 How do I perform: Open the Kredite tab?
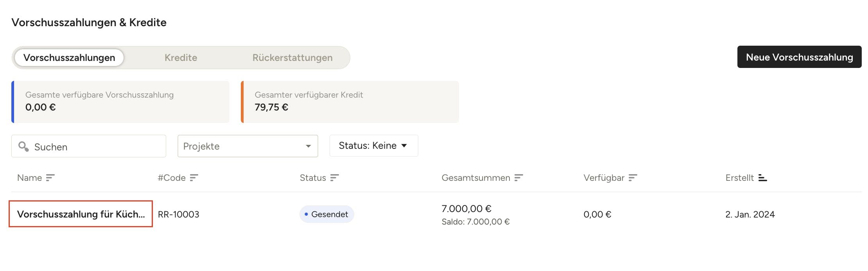pyautogui.click(x=181, y=58)
